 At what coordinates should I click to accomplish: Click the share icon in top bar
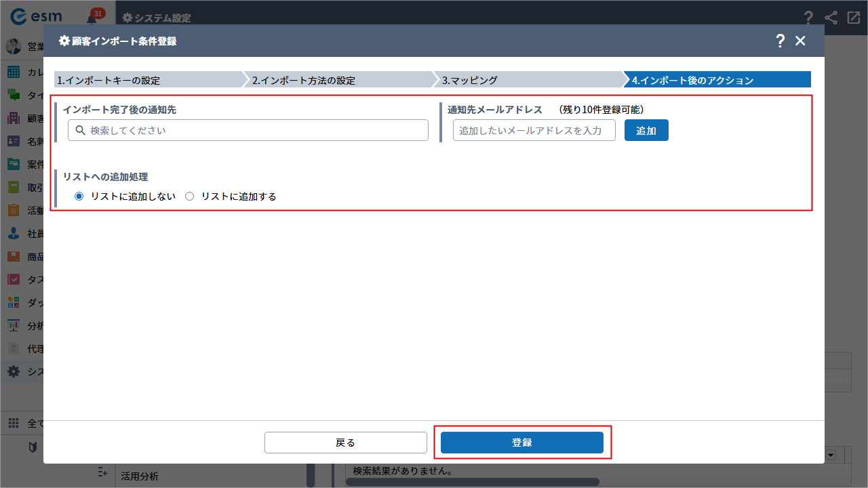click(831, 18)
